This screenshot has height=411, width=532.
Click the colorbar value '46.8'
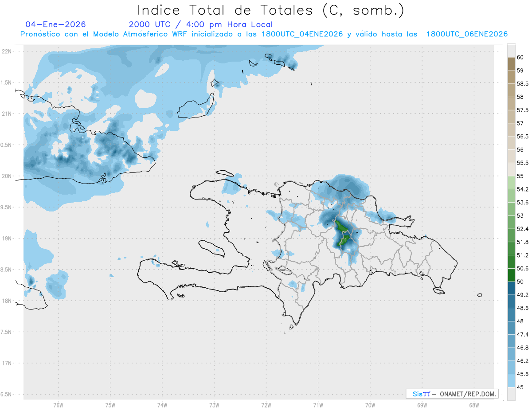click(x=522, y=347)
